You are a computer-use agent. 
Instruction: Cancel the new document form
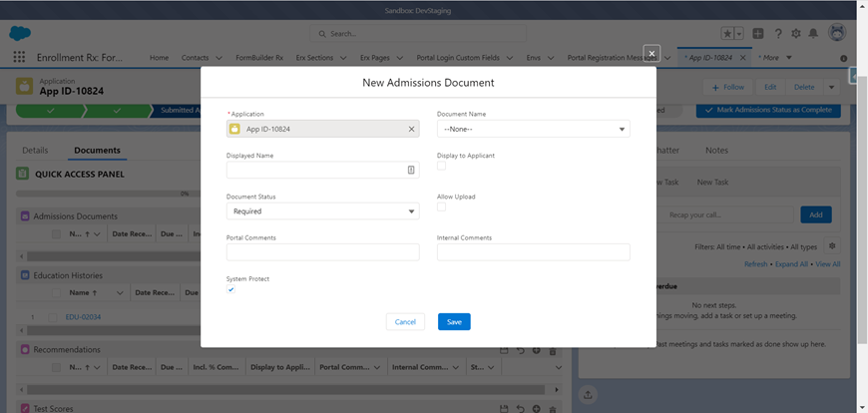[405, 321]
